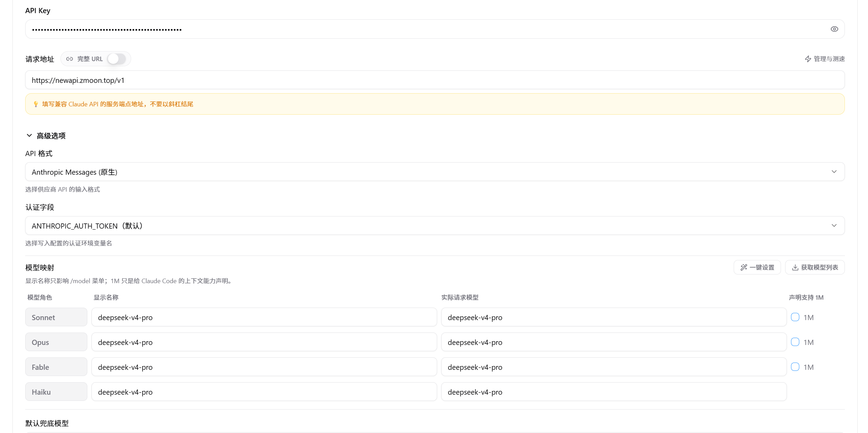Click the request URL input field
Screen dimensions: 868x433
pos(435,80)
